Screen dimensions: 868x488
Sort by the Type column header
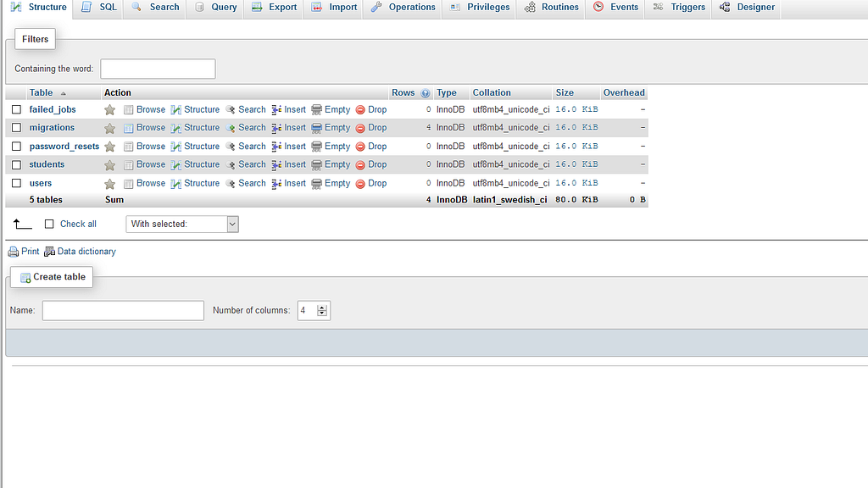[x=446, y=93]
